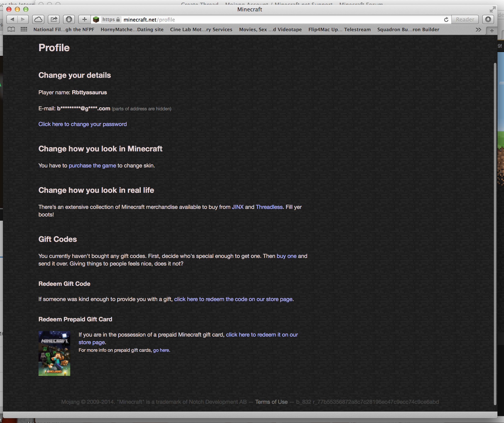
Task: Open the National Fil...gh the NFPF bookmark
Action: pyautogui.click(x=64, y=30)
